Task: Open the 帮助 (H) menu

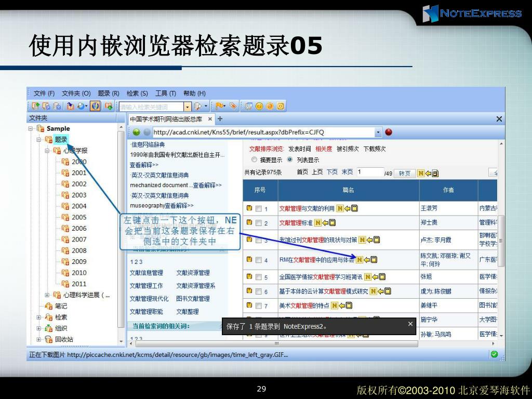Action: coord(194,94)
